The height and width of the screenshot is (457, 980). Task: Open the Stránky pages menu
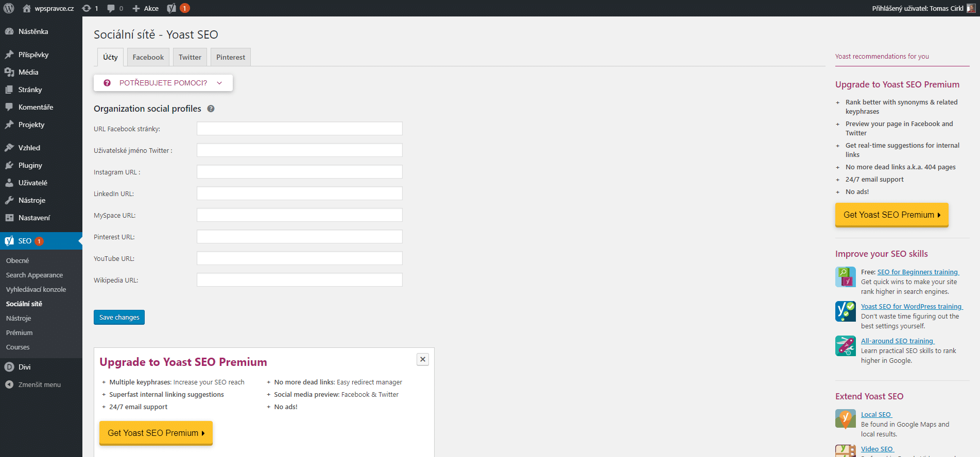click(41, 90)
